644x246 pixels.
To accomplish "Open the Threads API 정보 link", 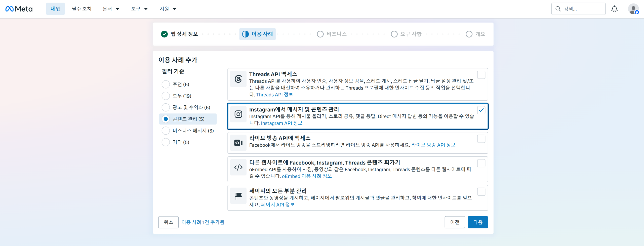I will (x=274, y=95).
